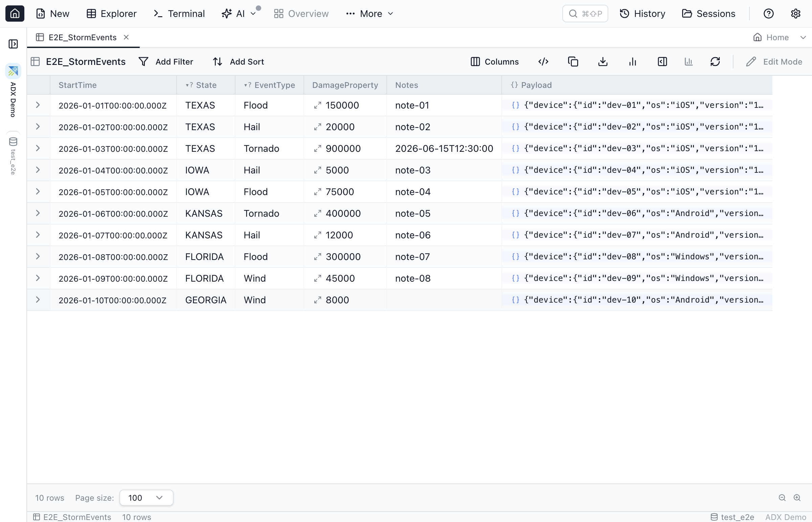Click the EventType column header
The height and width of the screenshot is (522, 812).
(x=270, y=85)
